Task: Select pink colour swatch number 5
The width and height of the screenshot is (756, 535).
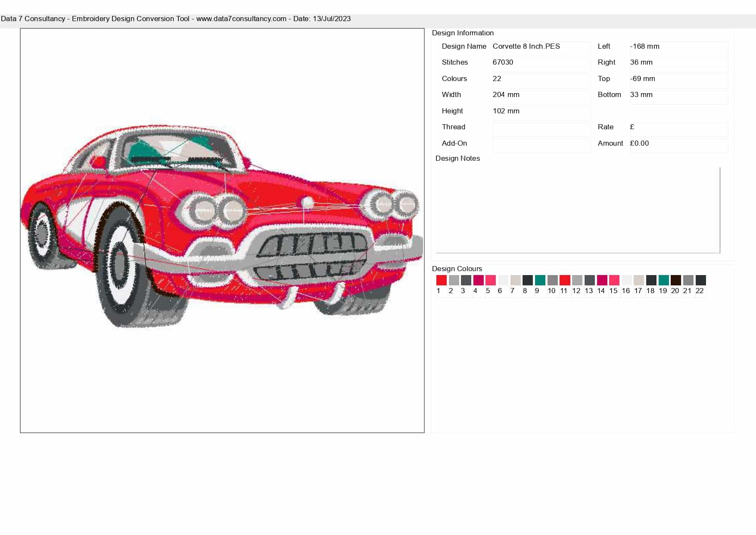Action: 491,280
